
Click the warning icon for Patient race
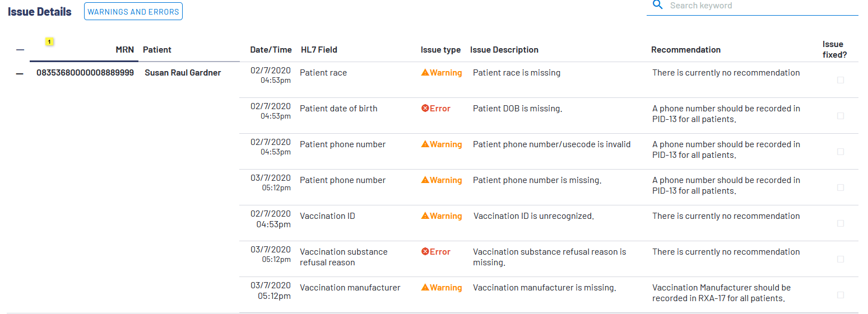[x=425, y=73]
